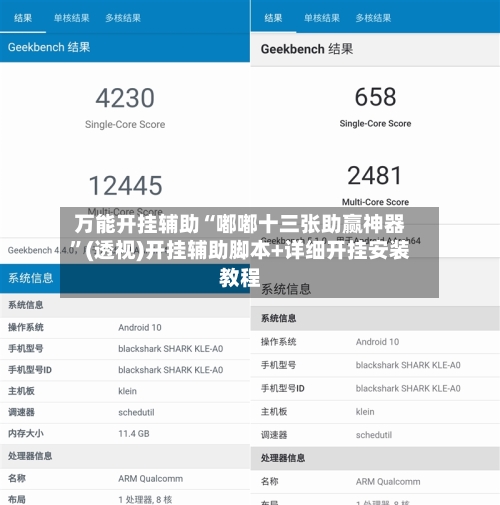Image resolution: width=500 pixels, height=505 pixels.
Task: Click left panel gray 系统信息 subheader
Action: (x=26, y=305)
